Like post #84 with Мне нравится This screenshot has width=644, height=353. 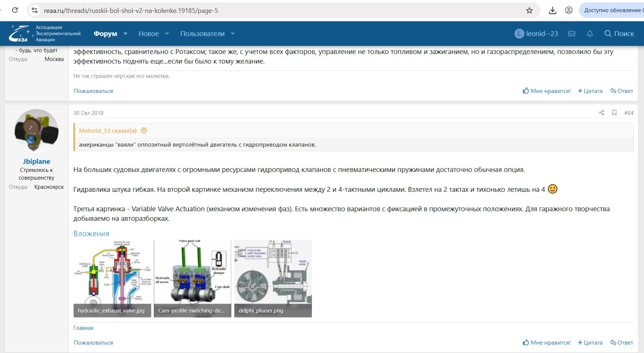click(x=547, y=343)
